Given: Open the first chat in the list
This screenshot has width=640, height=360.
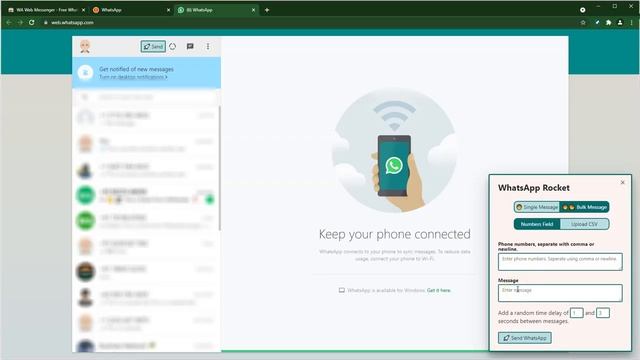Looking at the screenshot, I should pos(146,118).
